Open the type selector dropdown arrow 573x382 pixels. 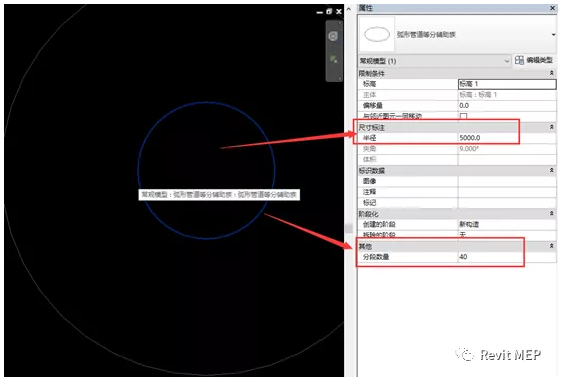553,35
